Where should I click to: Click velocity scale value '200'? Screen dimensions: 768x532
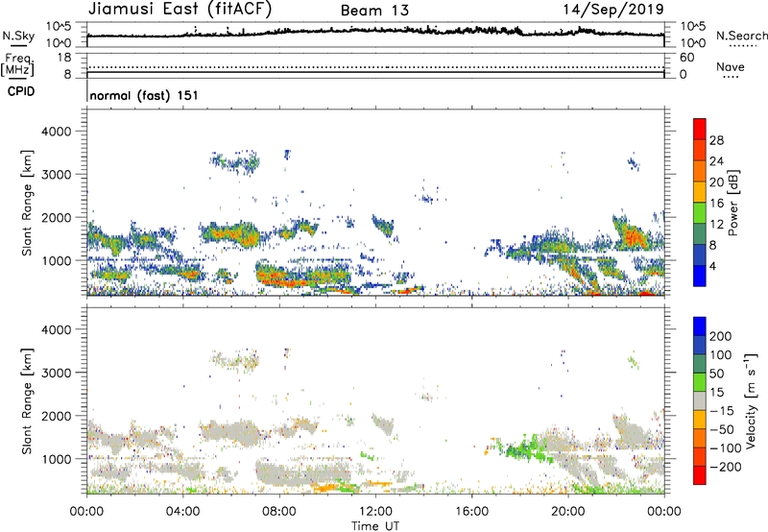tap(721, 336)
